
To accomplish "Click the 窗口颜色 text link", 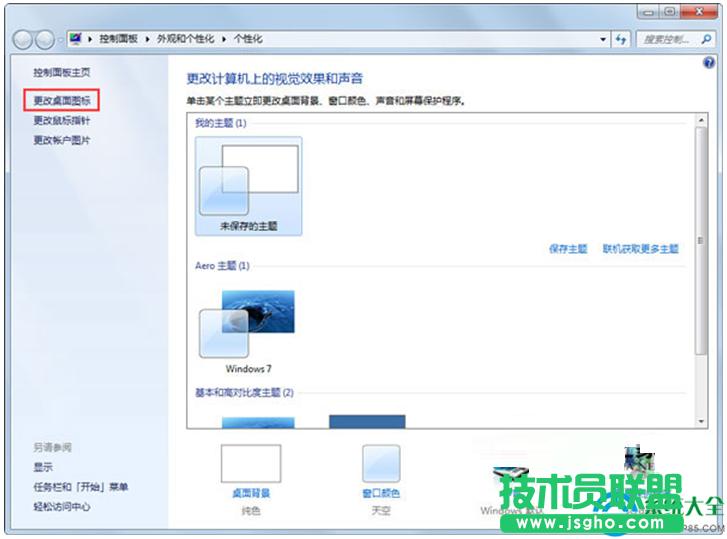I will [381, 493].
